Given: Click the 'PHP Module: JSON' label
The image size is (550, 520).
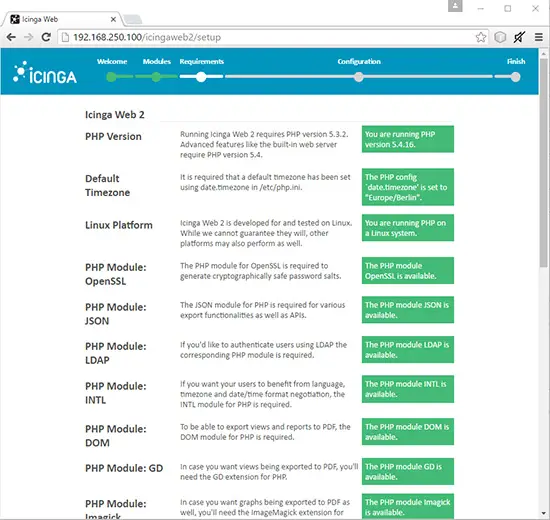Looking at the screenshot, I should pyautogui.click(x=116, y=314).
